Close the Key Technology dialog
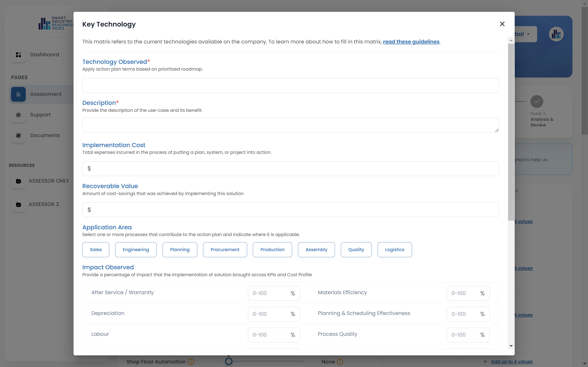Image resolution: width=588 pixels, height=367 pixels. click(502, 24)
